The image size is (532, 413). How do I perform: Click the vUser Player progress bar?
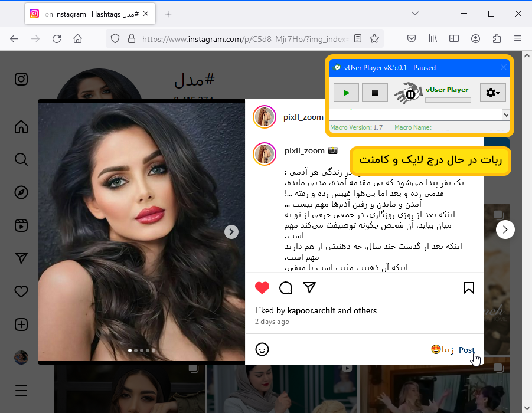[x=448, y=100]
